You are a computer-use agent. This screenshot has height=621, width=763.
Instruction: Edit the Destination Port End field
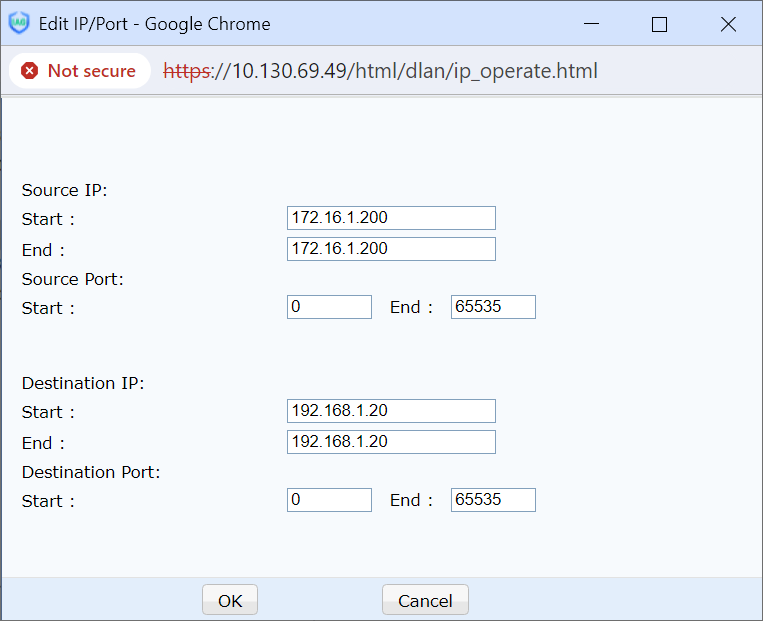[493, 500]
